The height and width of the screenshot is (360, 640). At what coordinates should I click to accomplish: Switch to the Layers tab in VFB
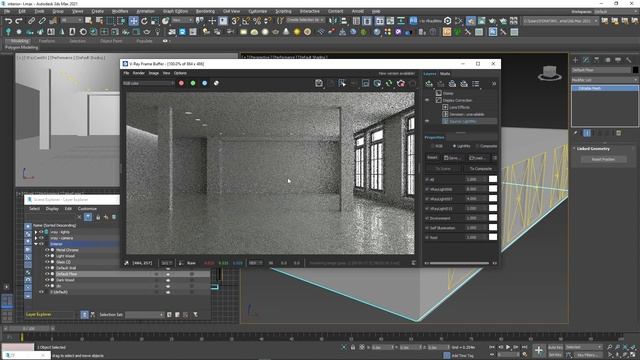pos(430,73)
